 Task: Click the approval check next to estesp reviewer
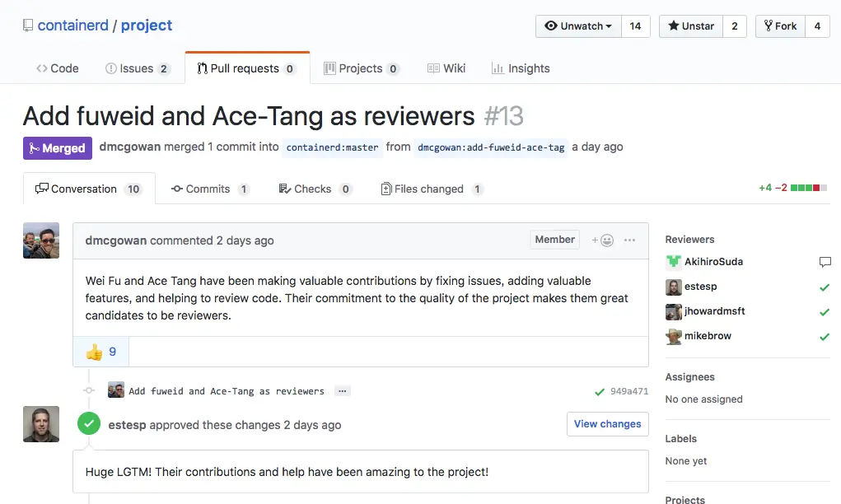coord(825,287)
